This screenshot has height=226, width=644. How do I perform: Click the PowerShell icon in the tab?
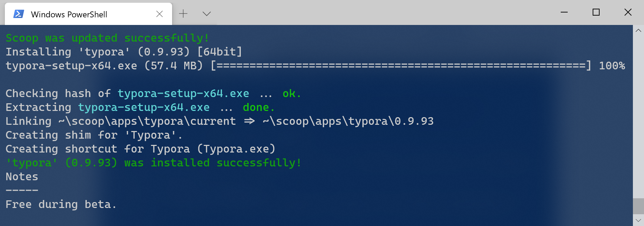pyautogui.click(x=18, y=14)
